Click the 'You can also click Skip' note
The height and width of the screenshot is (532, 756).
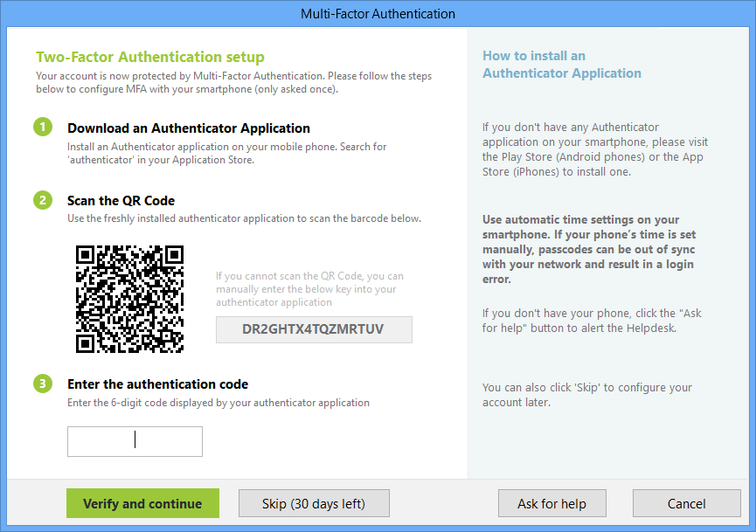(586, 395)
